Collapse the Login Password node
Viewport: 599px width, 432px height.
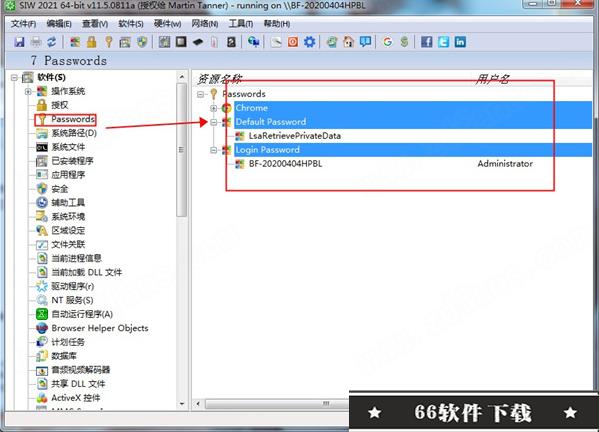pos(214,150)
